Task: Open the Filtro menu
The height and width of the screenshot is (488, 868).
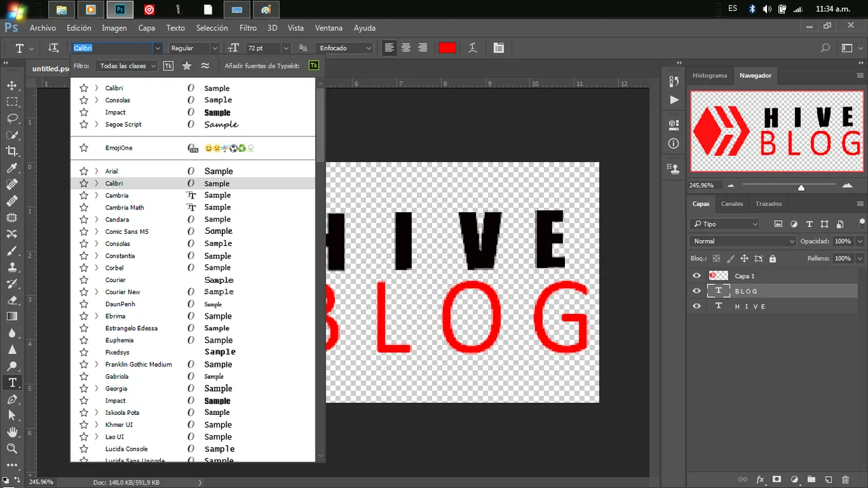Action: coord(248,28)
